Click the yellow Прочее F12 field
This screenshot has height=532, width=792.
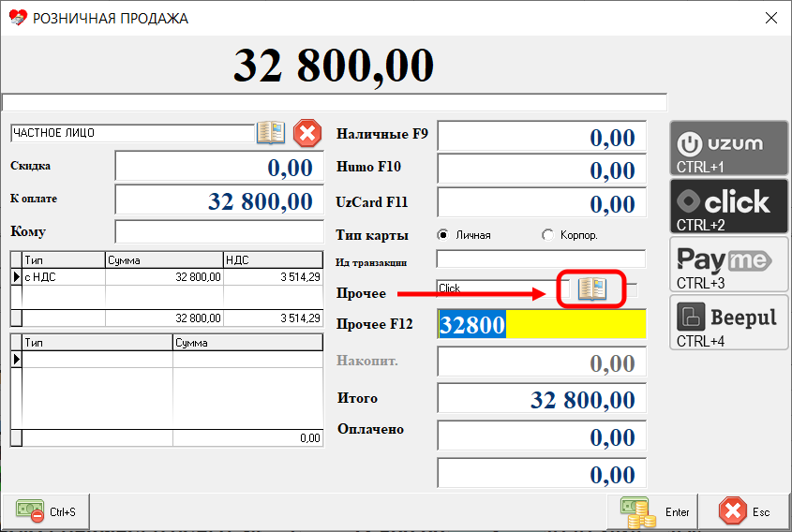pos(542,324)
